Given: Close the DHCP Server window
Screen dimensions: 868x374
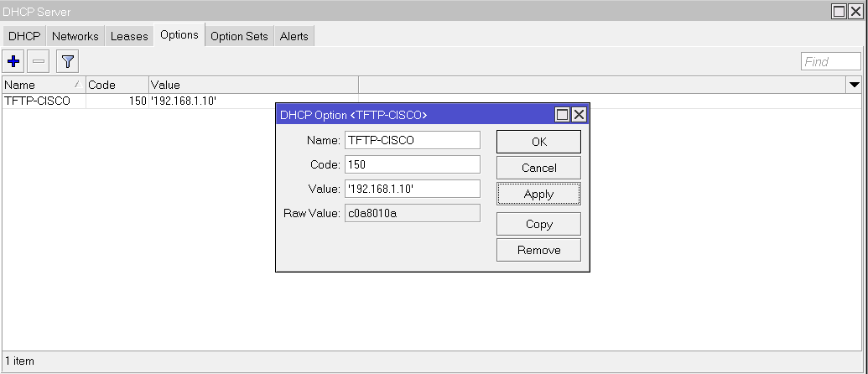Looking at the screenshot, I should (x=855, y=11).
